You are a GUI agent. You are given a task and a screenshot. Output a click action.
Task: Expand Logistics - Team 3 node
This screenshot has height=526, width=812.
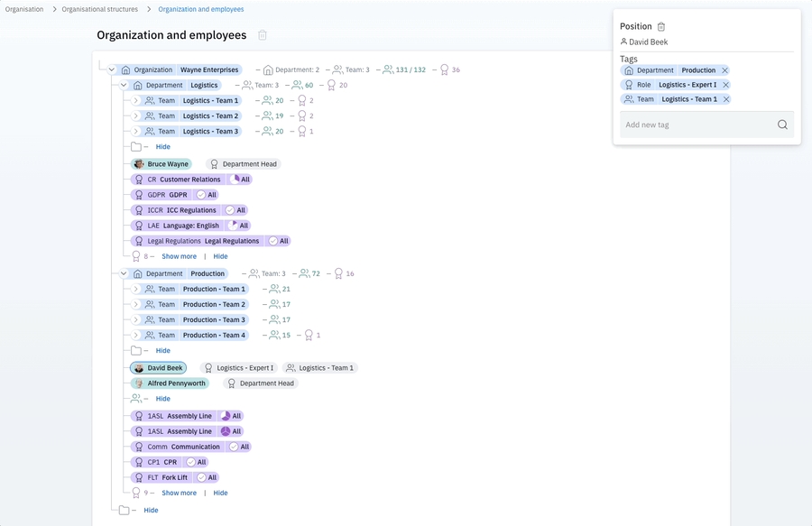[x=136, y=132]
